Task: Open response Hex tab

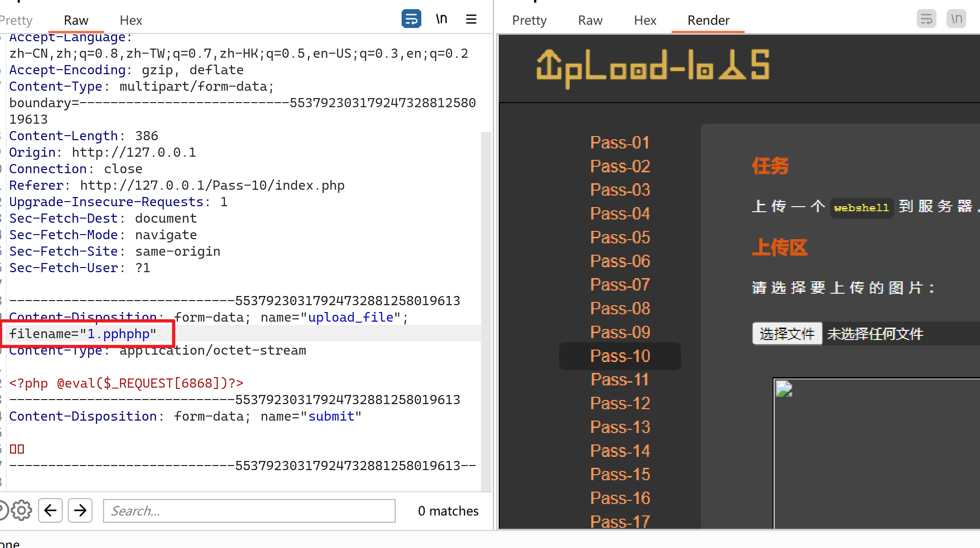Action: point(645,20)
